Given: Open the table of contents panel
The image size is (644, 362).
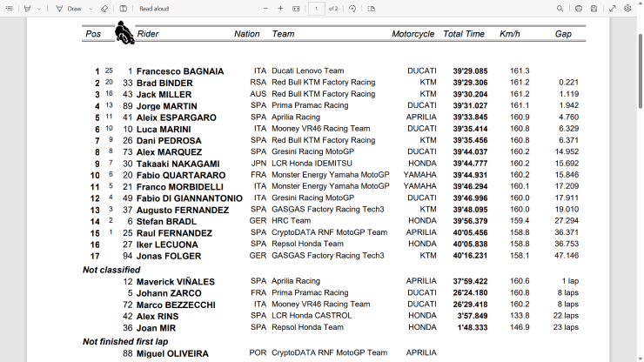Looking at the screenshot, I should tap(9, 8).
